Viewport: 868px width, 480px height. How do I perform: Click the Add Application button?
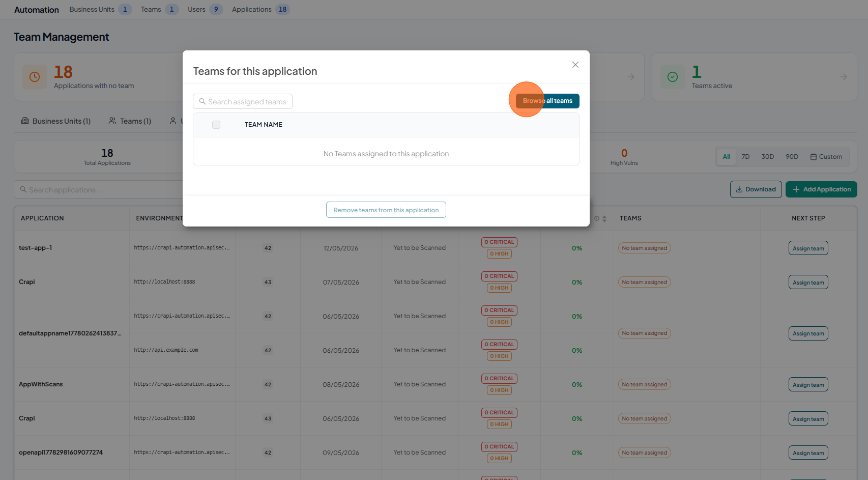click(x=821, y=189)
